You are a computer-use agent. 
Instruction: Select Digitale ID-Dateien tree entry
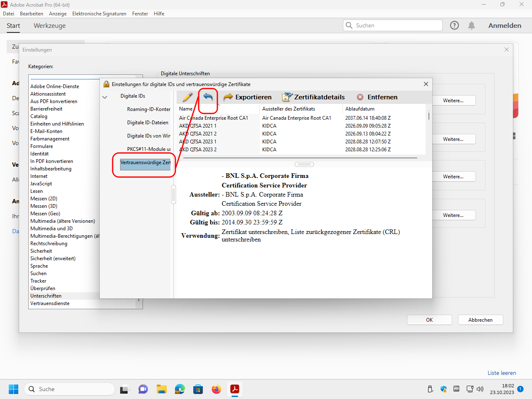pos(148,123)
